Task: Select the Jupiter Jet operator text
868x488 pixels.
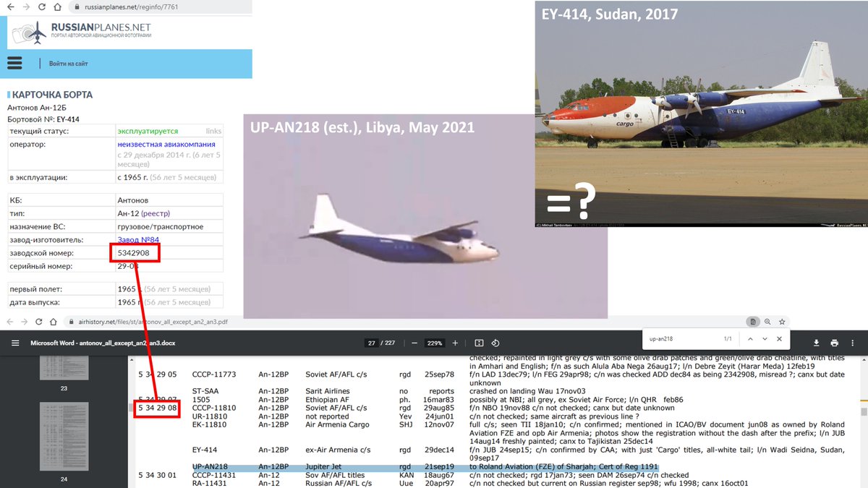Action: [324, 467]
